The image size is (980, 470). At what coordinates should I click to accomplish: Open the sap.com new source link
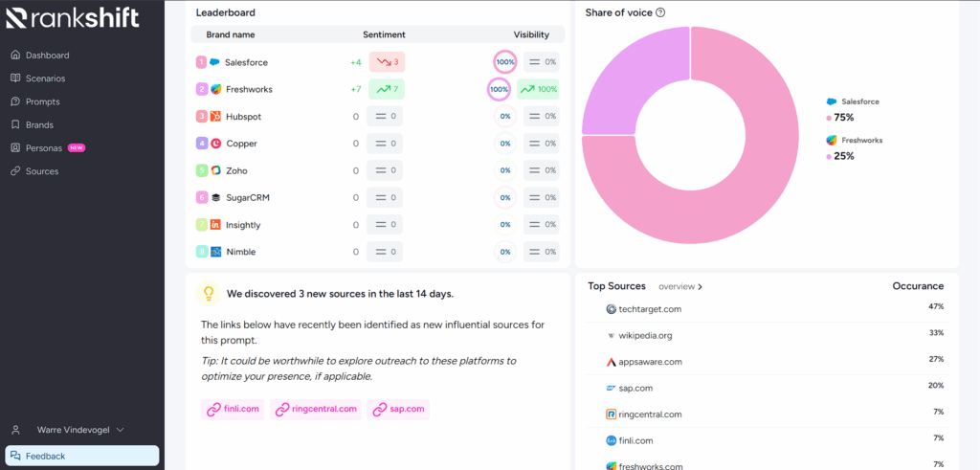click(398, 410)
